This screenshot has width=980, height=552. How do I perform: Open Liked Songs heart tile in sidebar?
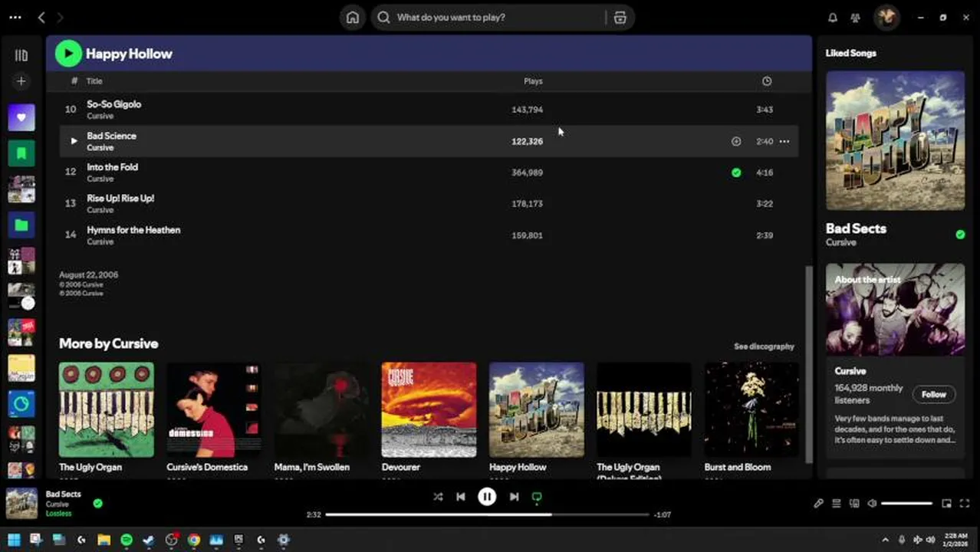[x=21, y=117]
